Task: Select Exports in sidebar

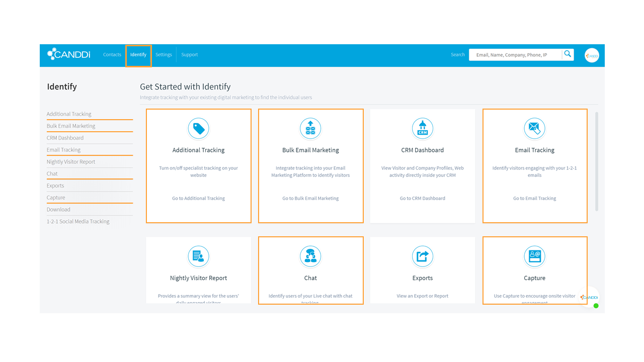Action: 55,186
